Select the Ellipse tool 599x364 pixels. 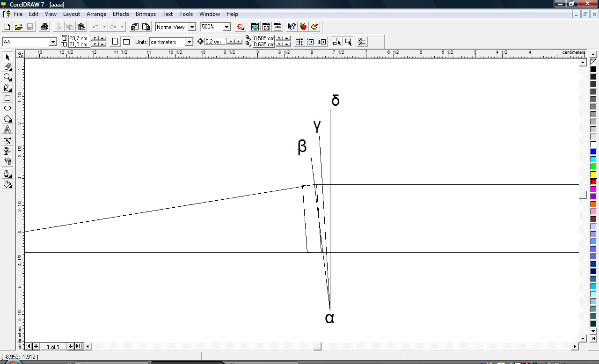(x=7, y=109)
